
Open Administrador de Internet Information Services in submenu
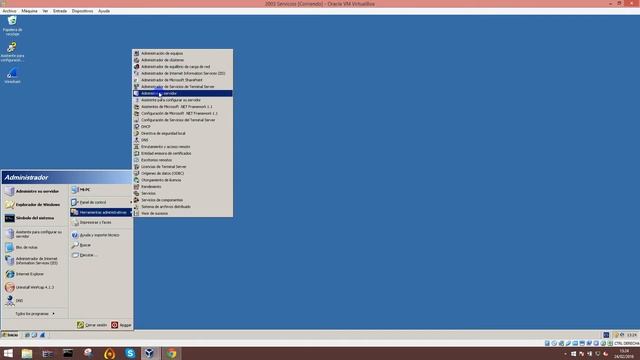point(182,73)
